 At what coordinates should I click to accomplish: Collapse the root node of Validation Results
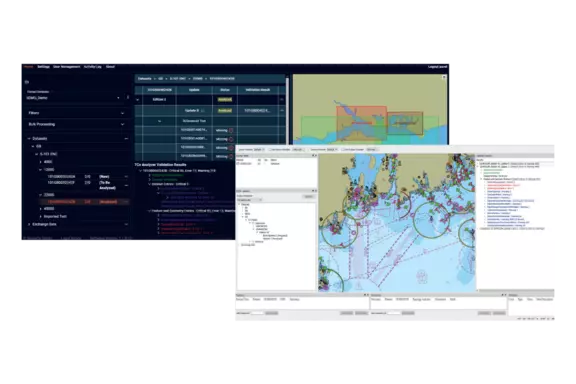point(140,171)
